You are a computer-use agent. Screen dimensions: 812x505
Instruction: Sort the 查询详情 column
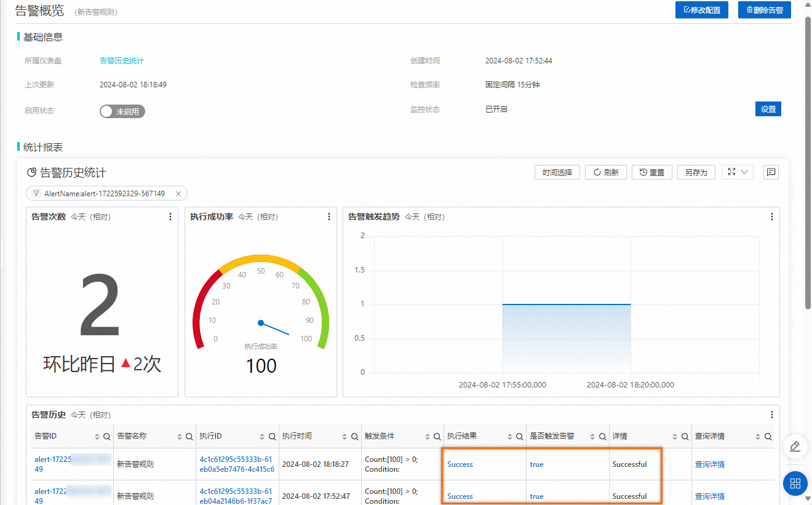[757, 436]
